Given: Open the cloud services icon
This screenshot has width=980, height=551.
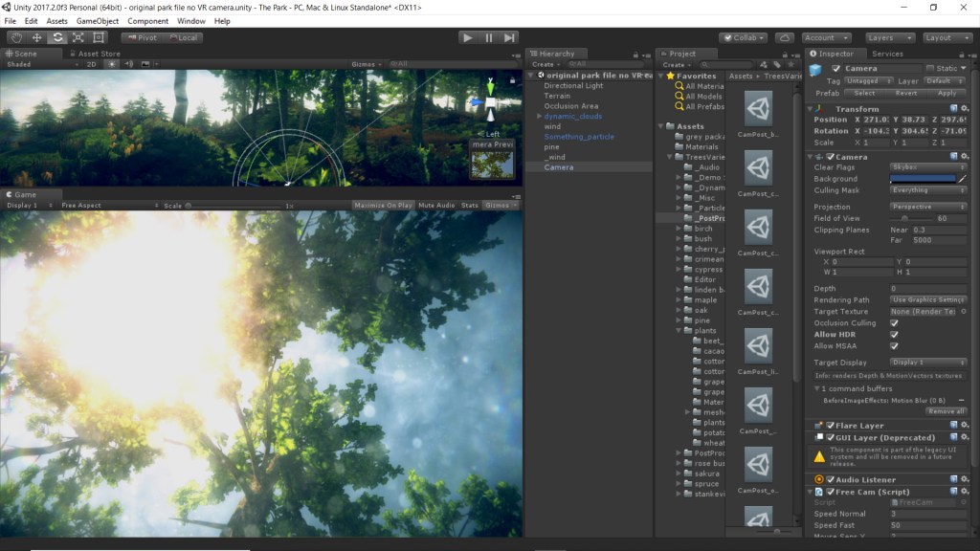Looking at the screenshot, I should click(784, 37).
